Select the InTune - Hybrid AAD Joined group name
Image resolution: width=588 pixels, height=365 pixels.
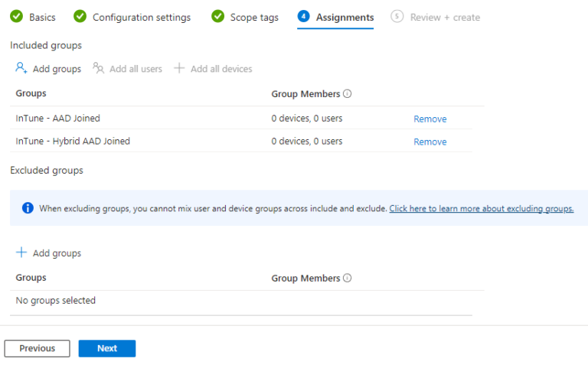pyautogui.click(x=73, y=142)
